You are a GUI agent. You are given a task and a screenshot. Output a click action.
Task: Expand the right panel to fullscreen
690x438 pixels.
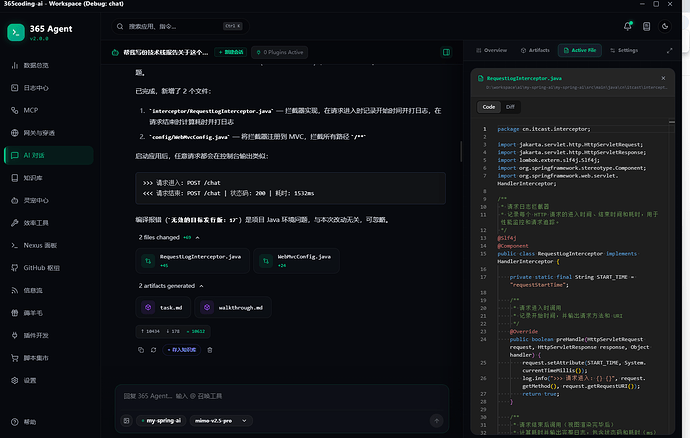pyautogui.click(x=669, y=51)
